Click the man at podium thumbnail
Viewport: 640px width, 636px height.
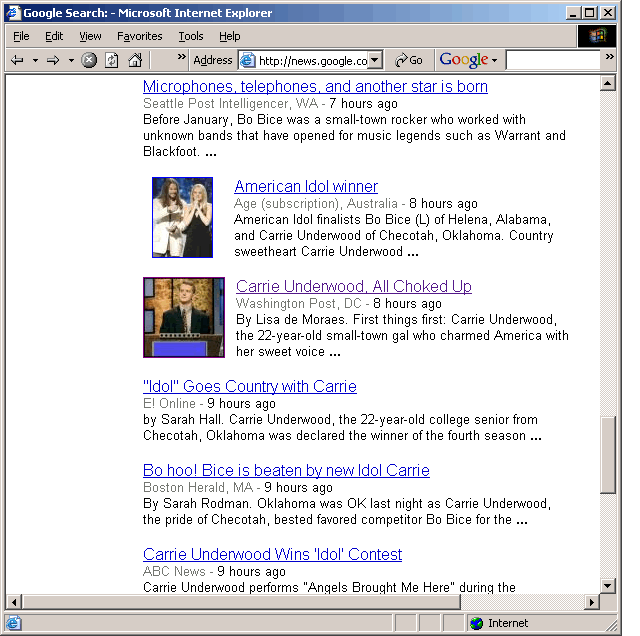pos(184,318)
